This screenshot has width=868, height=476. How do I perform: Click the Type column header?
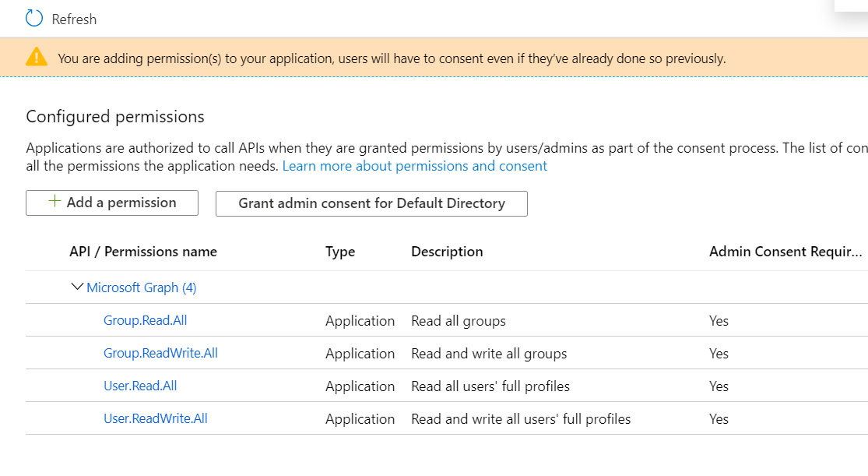coord(340,252)
